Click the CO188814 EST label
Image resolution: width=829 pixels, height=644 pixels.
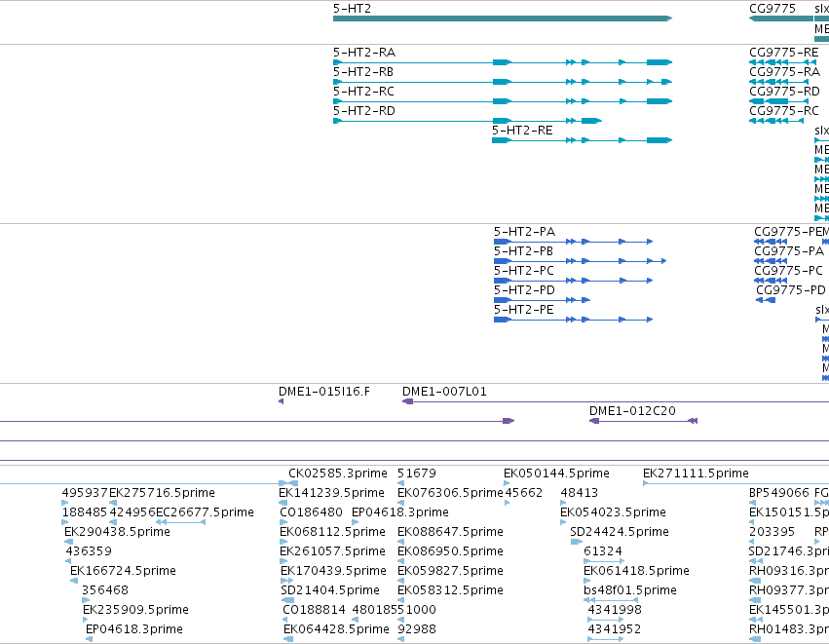314,611
